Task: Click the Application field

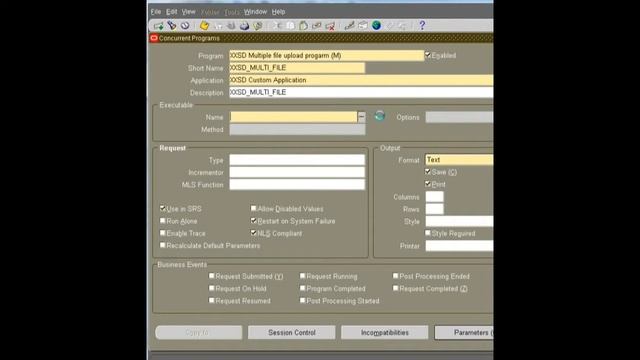Action: click(x=361, y=80)
